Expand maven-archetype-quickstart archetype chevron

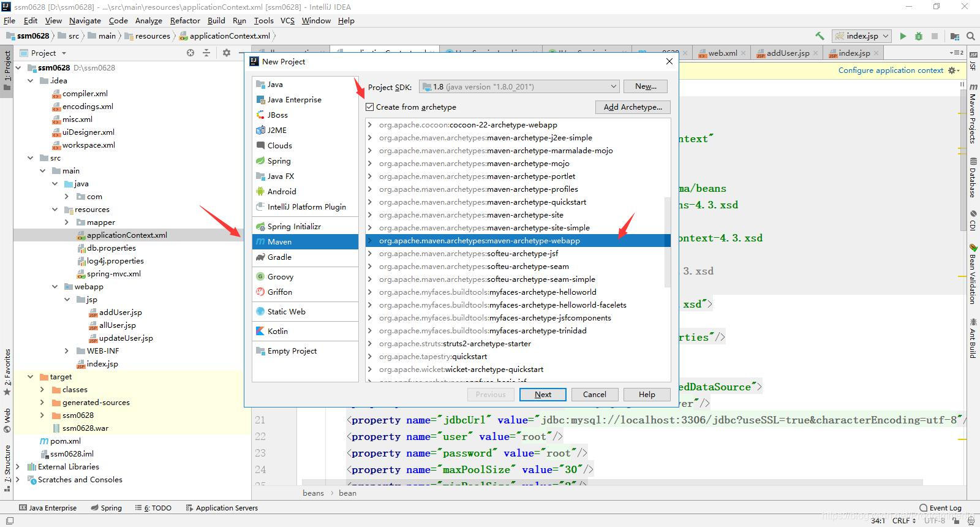(x=370, y=202)
